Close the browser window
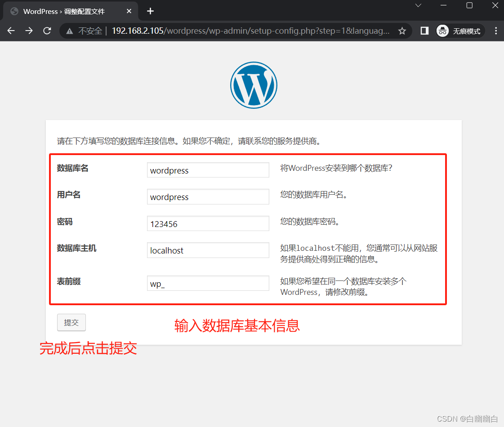This screenshot has height=427, width=504. coord(495,5)
